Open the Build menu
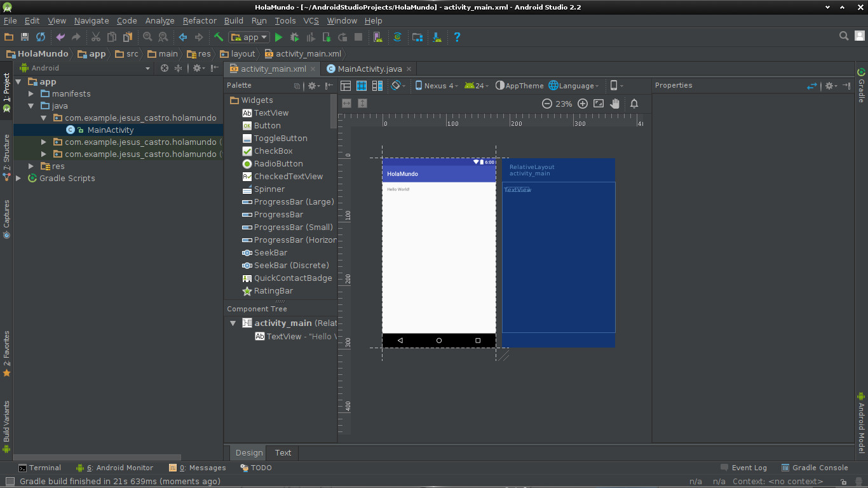The height and width of the screenshot is (488, 868). tap(234, 20)
